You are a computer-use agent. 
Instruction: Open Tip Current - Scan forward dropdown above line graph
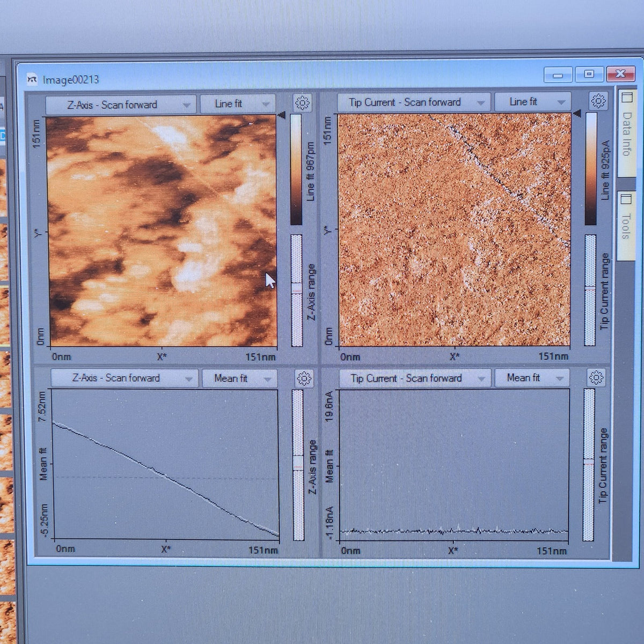(414, 378)
